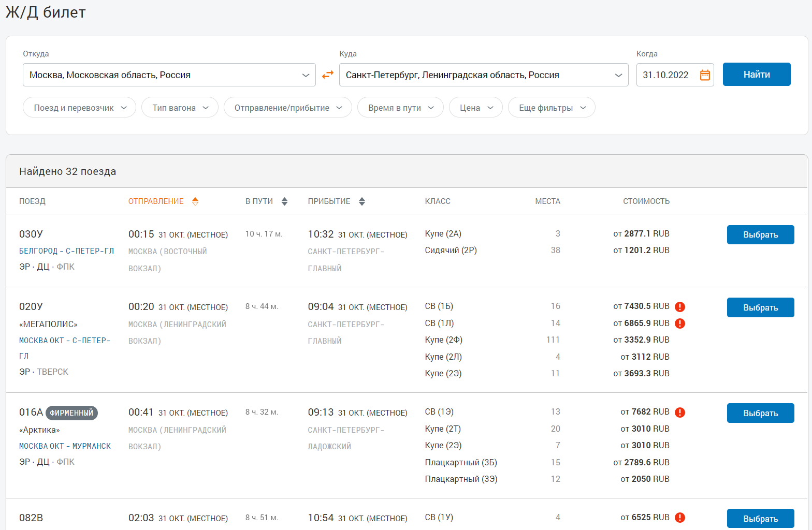Viewport: 812px width, 530px height.
Task: Sort by travel duration arrows
Action: point(284,201)
